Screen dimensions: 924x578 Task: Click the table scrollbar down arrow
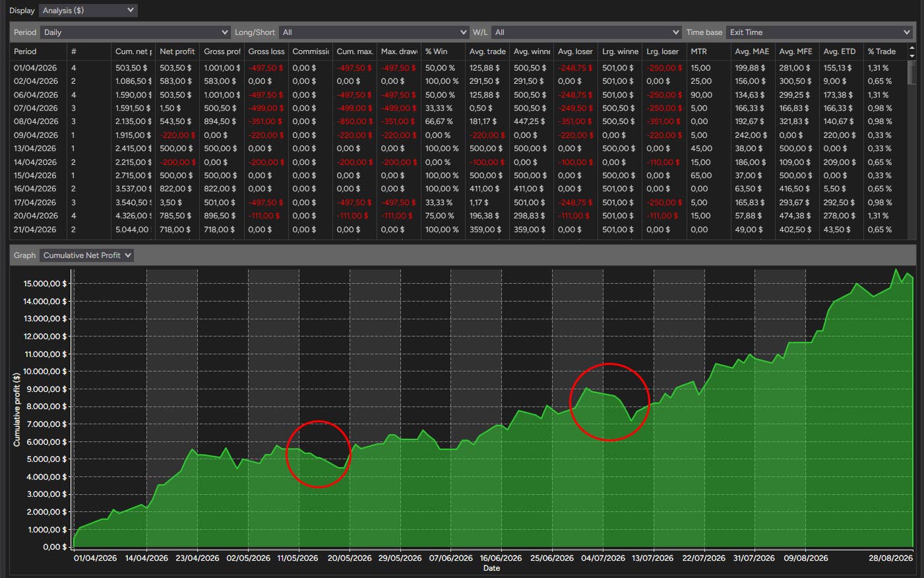[x=912, y=55]
